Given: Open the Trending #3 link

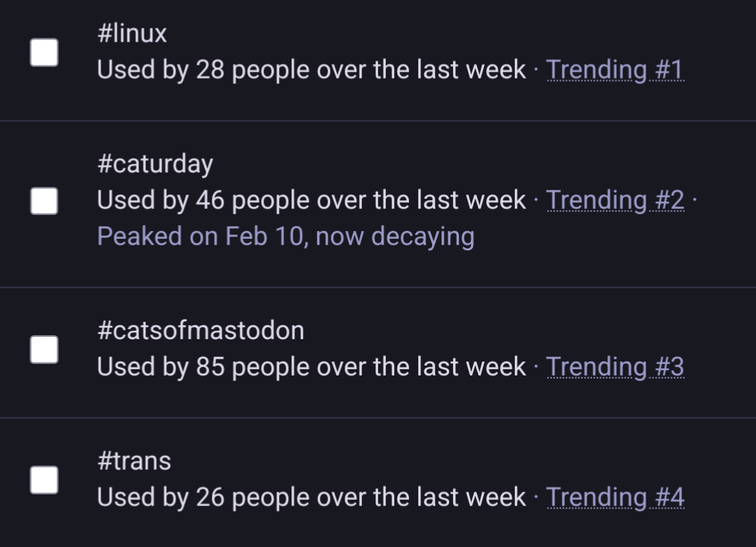Looking at the screenshot, I should 616,366.
